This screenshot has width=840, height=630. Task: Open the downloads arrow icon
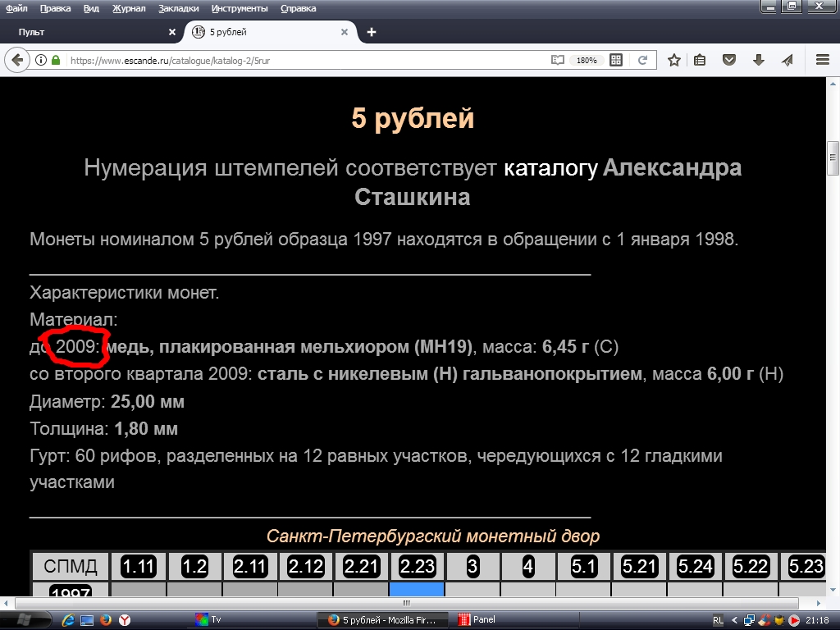(x=759, y=60)
